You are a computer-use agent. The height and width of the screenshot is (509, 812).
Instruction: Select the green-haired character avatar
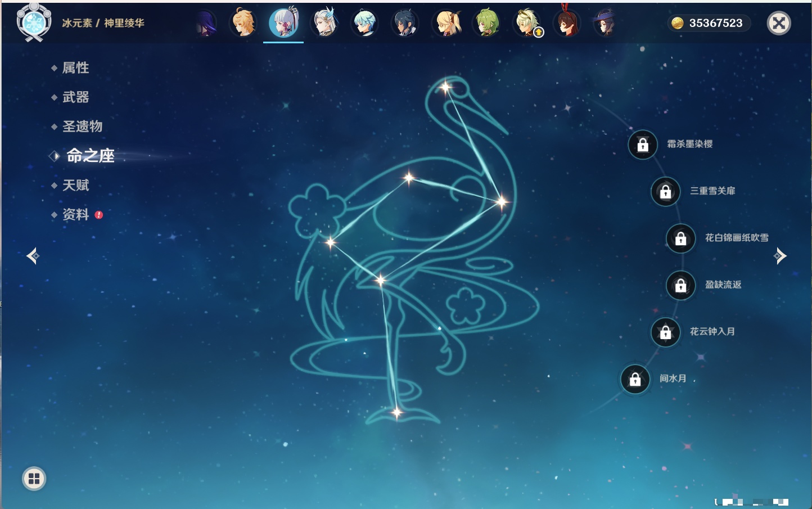[486, 23]
